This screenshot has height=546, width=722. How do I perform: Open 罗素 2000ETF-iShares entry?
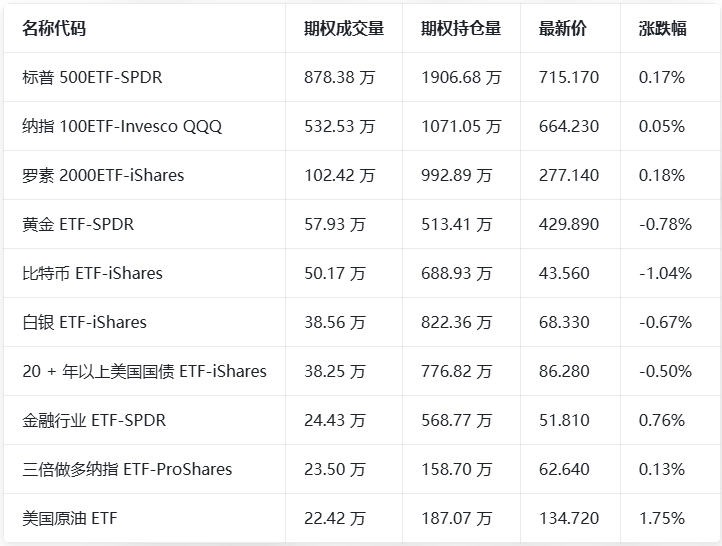tap(103, 175)
